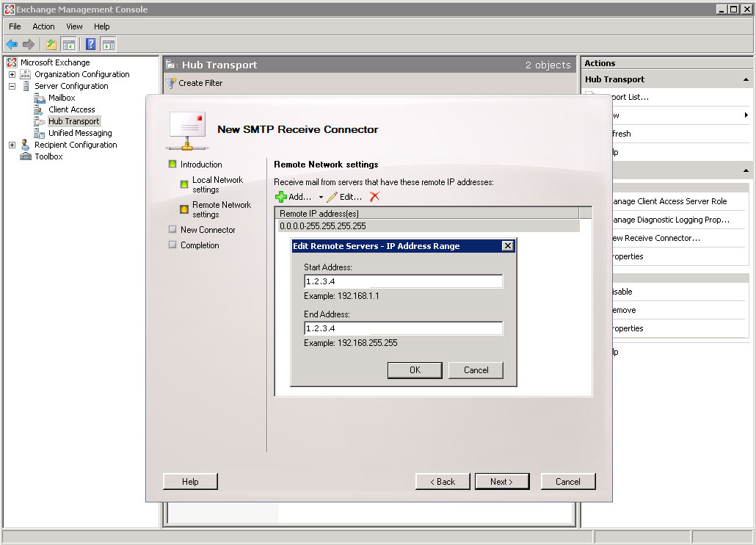Select Mailbox in the console tree
This screenshot has height=545, width=756.
pyautogui.click(x=62, y=98)
